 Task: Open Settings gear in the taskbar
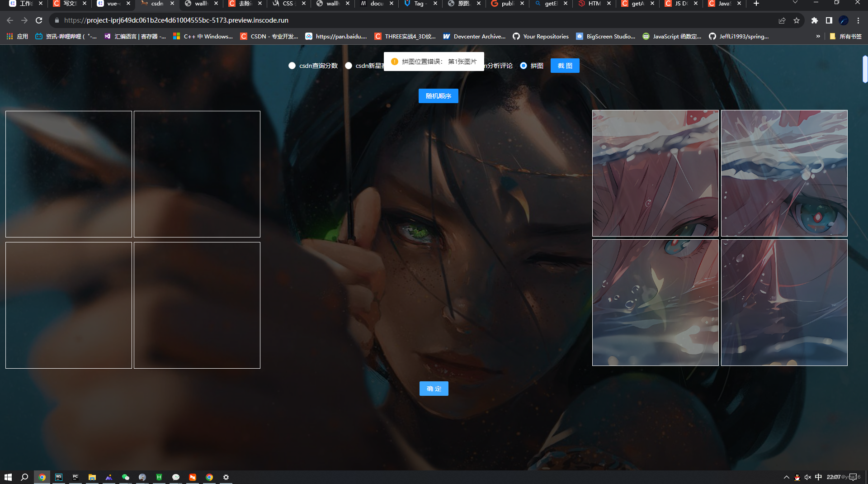coord(226,477)
